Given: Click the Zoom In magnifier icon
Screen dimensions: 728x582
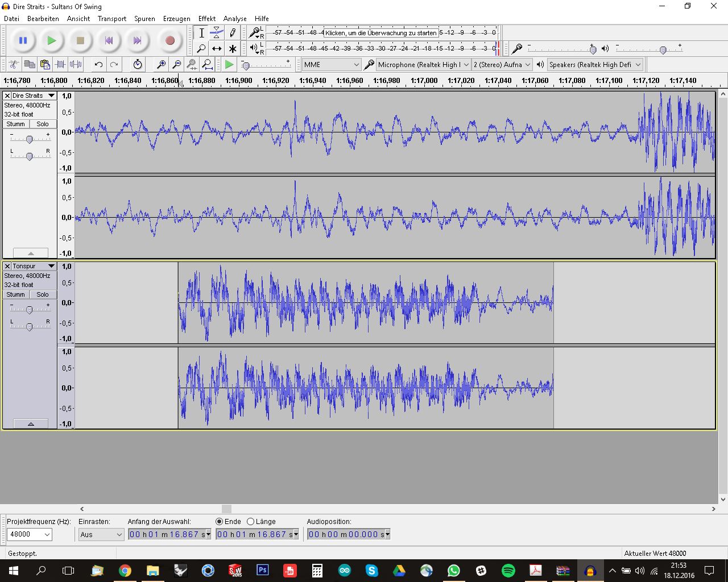Looking at the screenshot, I should pos(161,64).
